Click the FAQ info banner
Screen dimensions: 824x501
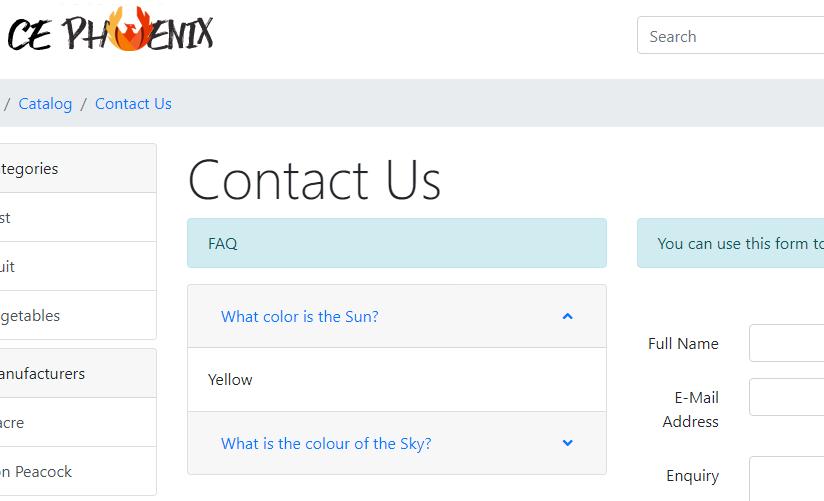[397, 243]
